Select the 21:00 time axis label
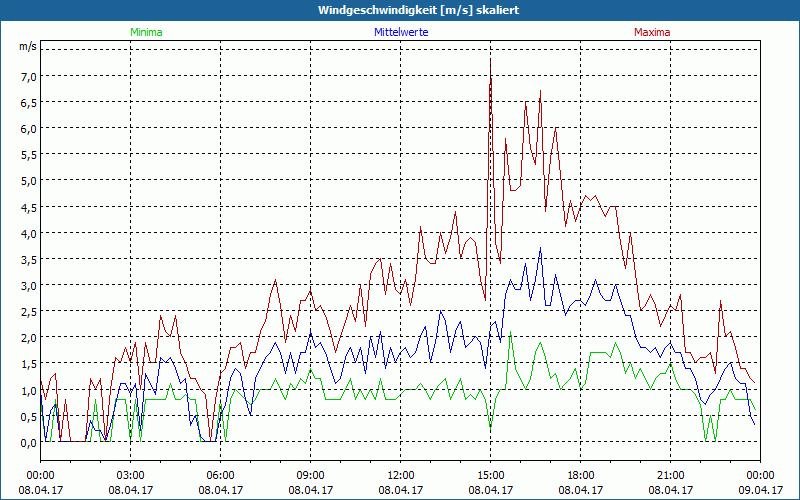Image resolution: width=800 pixels, height=500 pixels. (x=670, y=475)
